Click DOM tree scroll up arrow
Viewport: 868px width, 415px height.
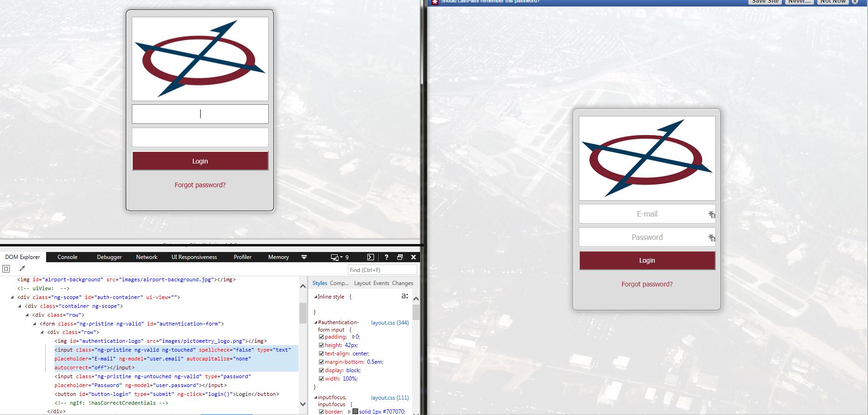coord(303,286)
